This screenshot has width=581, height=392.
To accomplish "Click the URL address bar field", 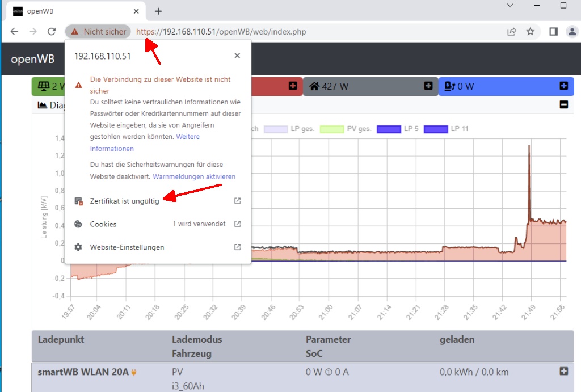I will 318,32.
